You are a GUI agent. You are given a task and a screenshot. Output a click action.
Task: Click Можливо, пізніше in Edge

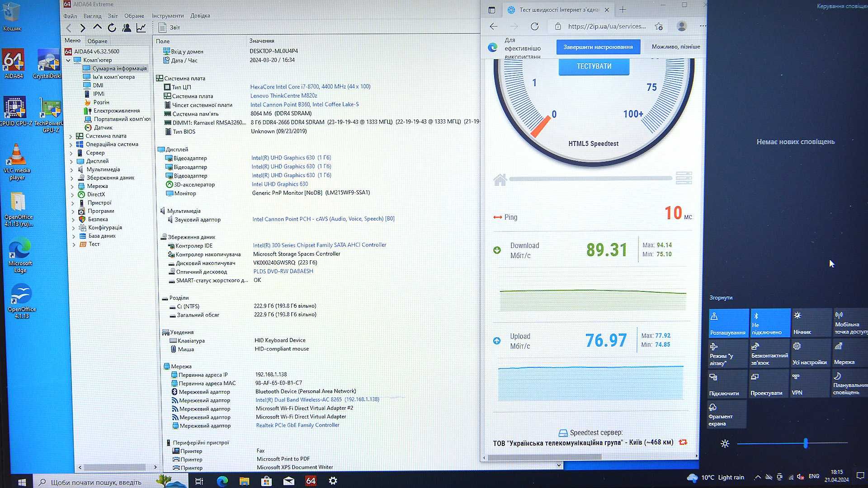pyautogui.click(x=676, y=47)
